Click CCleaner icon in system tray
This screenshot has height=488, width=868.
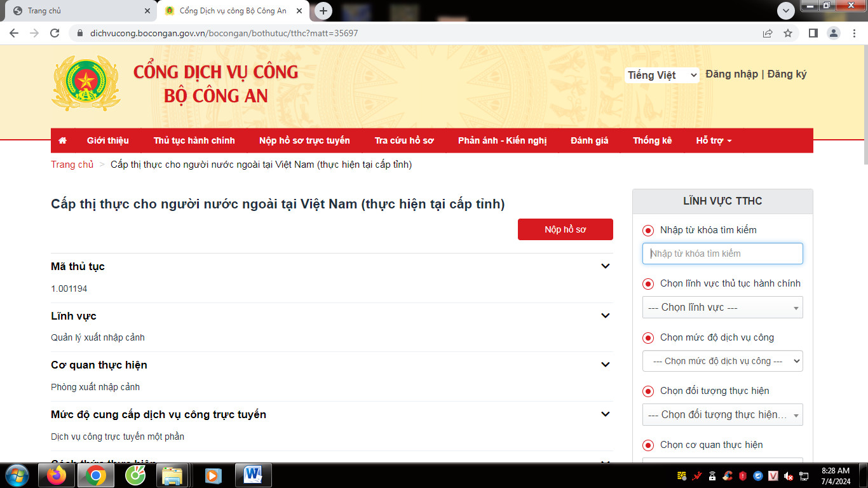click(x=728, y=476)
